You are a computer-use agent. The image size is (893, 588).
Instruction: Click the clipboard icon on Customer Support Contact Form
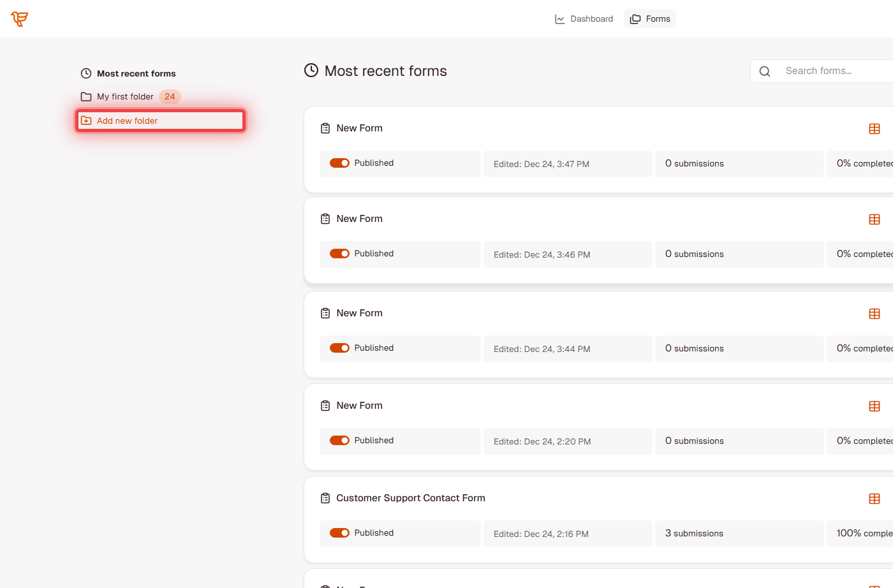325,497
